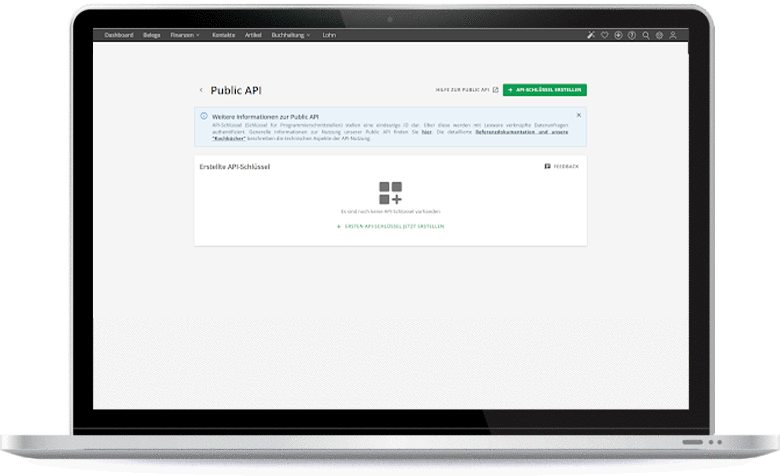
Task: Click green API-Schlüssel erstellen button
Action: coord(544,90)
